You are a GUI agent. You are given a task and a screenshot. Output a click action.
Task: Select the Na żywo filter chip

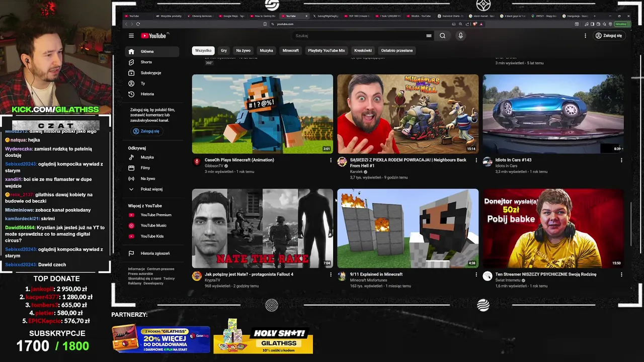coord(243,50)
